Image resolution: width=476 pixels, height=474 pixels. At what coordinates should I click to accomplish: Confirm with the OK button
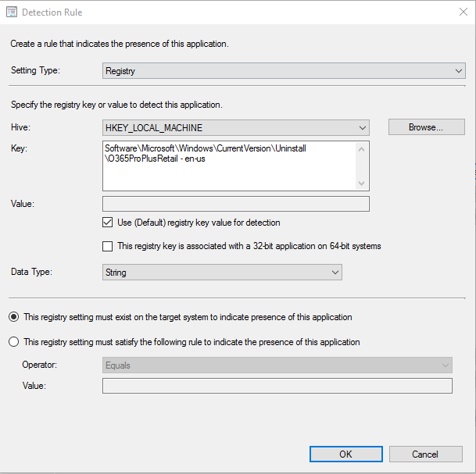coord(345,454)
